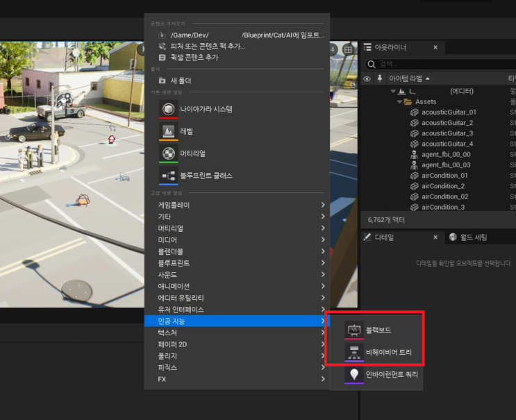
Task: Click the World Settings (월드 세팅) globe icon
Action: 453,237
